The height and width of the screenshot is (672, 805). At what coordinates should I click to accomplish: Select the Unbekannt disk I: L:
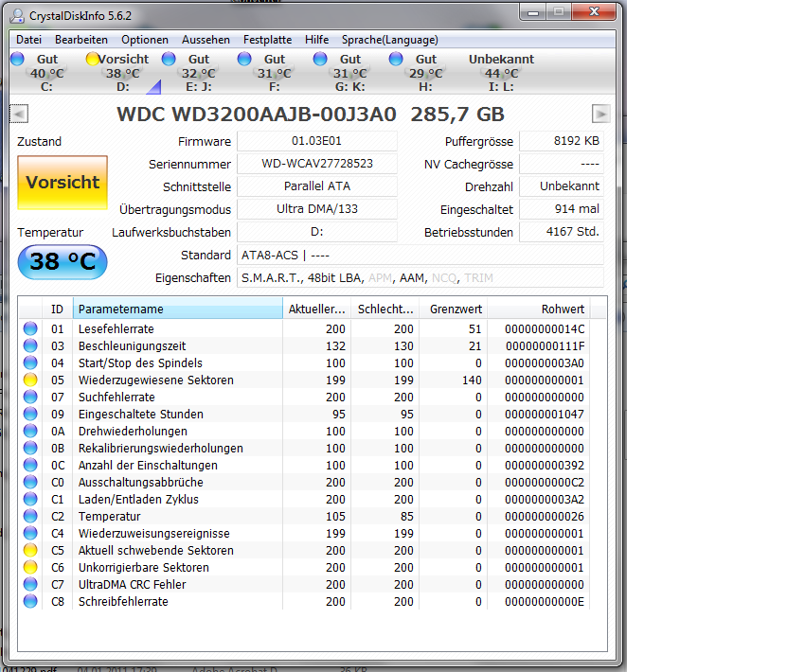coord(501,72)
